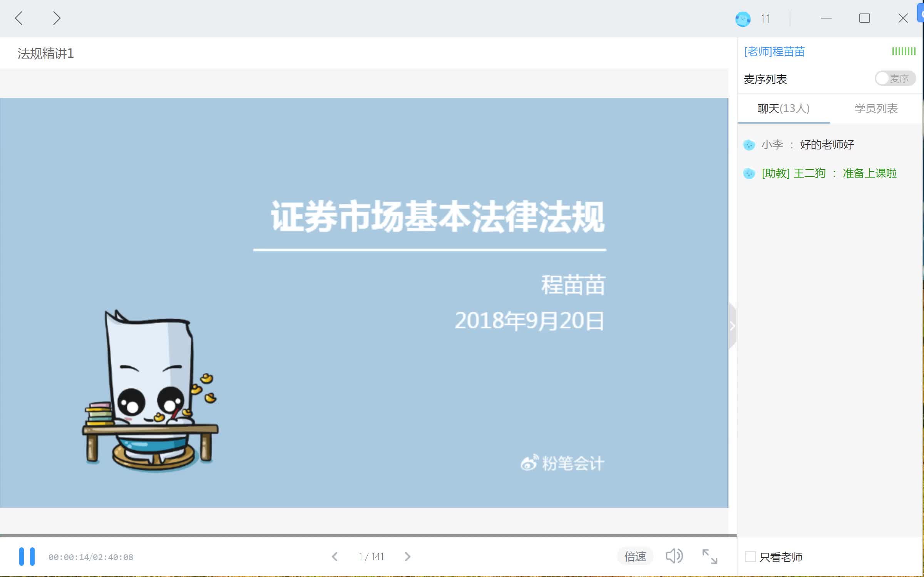Go back with the left arrow
Image resolution: width=924 pixels, height=577 pixels.
18,18
